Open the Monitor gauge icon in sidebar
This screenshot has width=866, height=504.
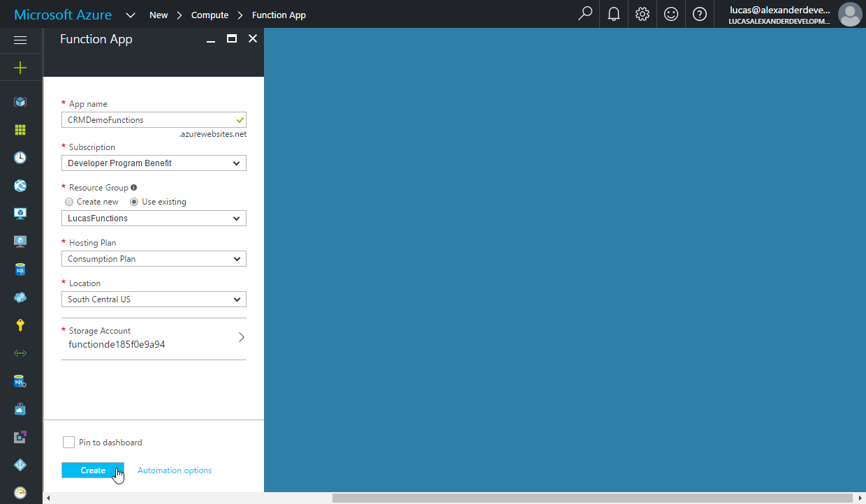click(20, 492)
